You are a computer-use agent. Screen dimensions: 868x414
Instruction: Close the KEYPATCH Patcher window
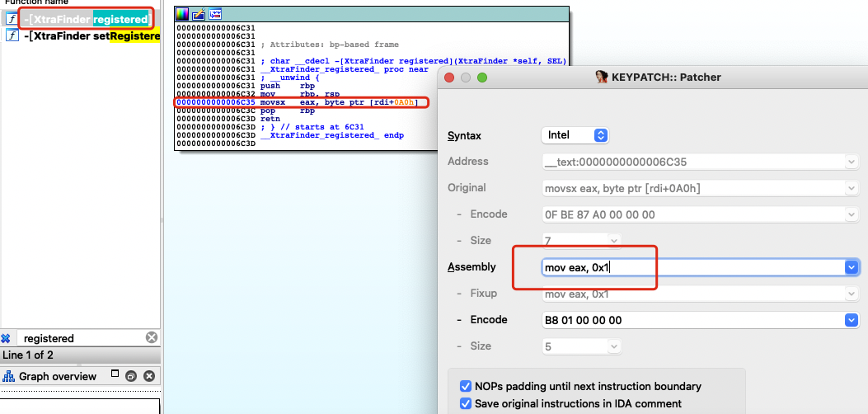coord(449,78)
